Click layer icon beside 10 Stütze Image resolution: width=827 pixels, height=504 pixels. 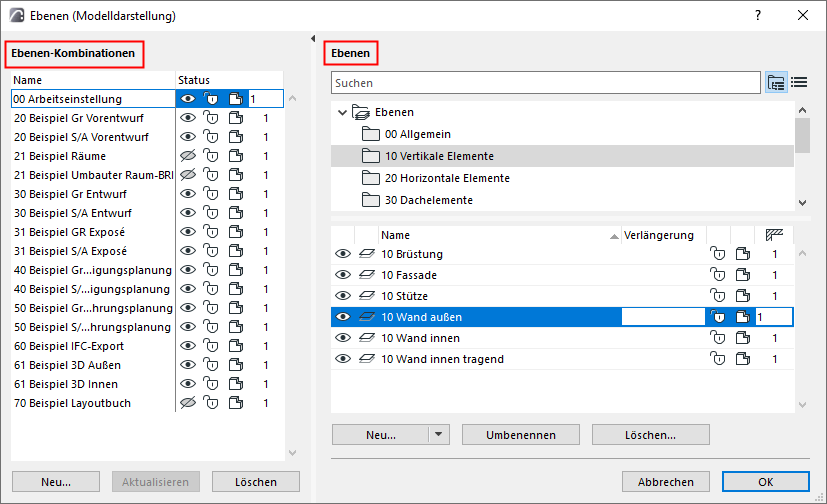point(366,296)
